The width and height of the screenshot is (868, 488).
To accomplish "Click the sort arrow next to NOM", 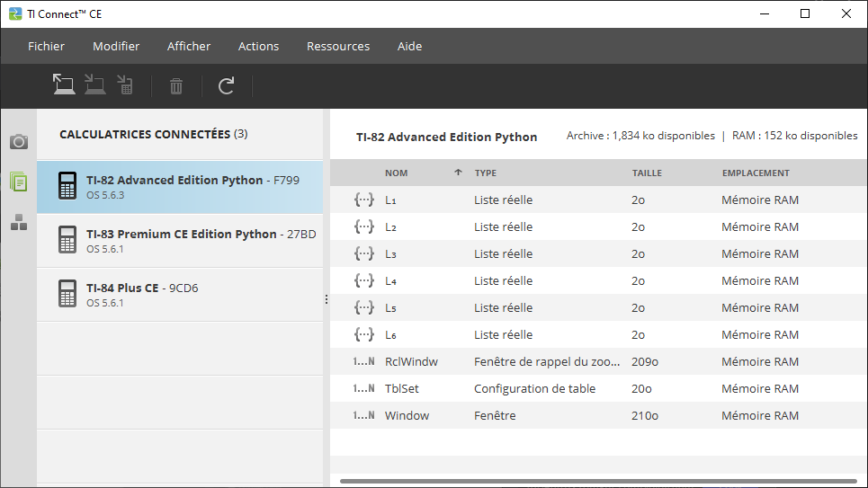I will point(458,173).
